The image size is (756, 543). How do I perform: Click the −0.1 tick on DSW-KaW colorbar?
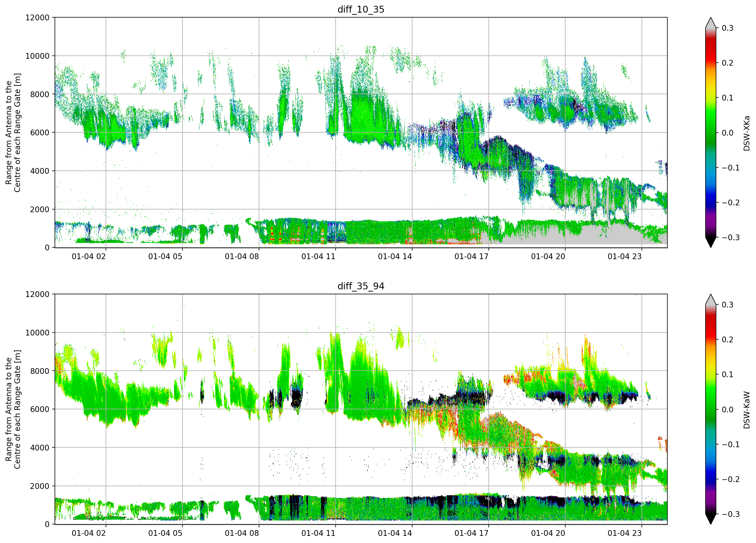point(731,445)
